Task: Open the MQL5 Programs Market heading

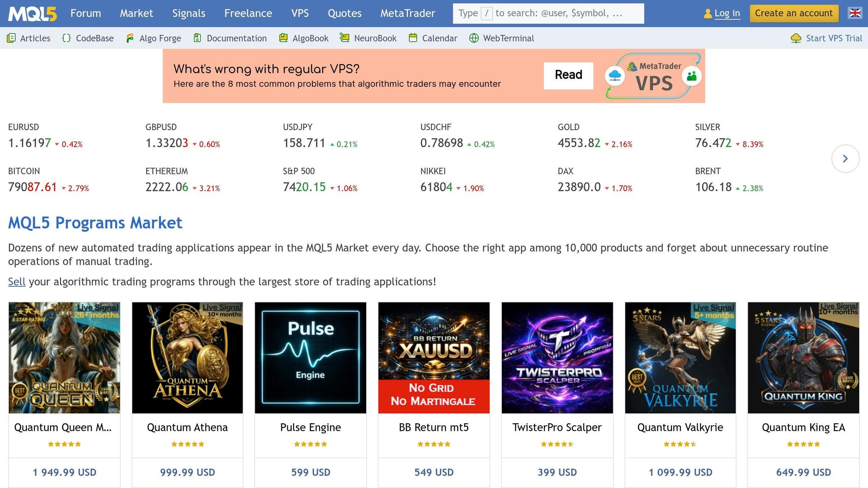Action: tap(95, 223)
